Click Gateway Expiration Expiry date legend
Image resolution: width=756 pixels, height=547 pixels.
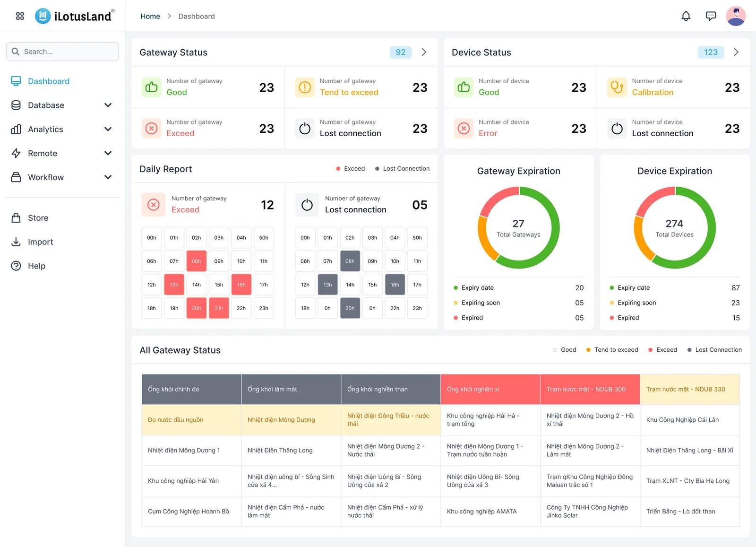473,287
